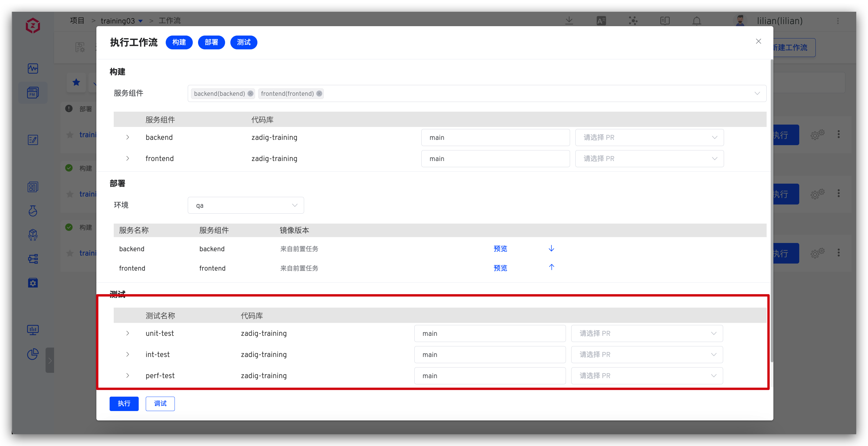Open the pipeline tree sidebar icon
868x446 pixels.
33,259
